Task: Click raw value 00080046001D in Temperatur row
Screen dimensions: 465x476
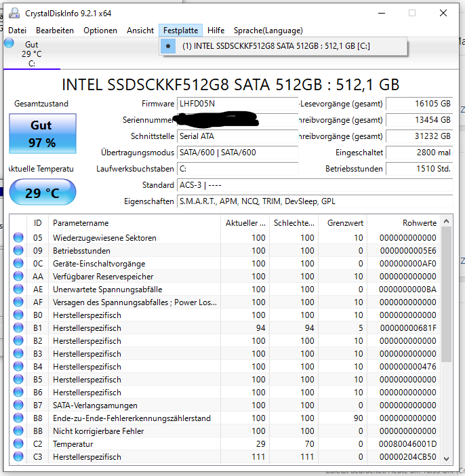Action: 407,444
